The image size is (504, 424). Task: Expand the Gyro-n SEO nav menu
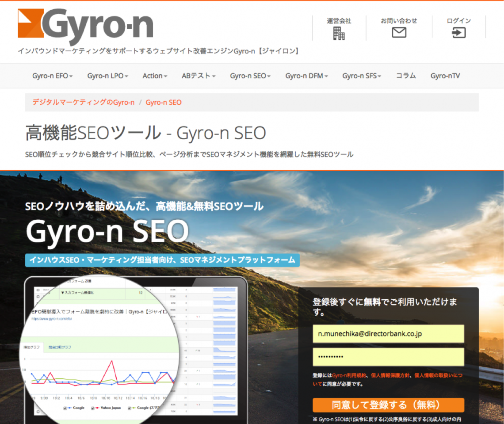(x=250, y=76)
